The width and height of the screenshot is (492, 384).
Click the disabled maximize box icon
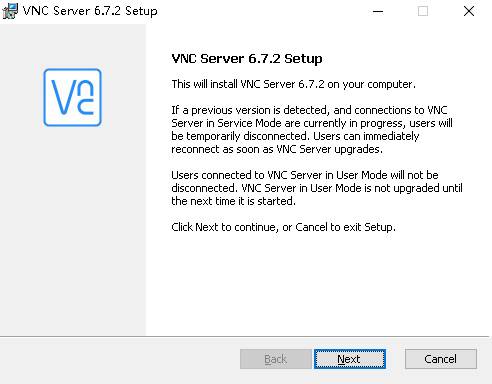click(x=423, y=11)
